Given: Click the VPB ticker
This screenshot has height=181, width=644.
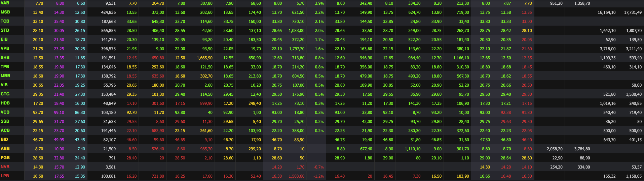Looking at the screenshot, I should point(5,49).
